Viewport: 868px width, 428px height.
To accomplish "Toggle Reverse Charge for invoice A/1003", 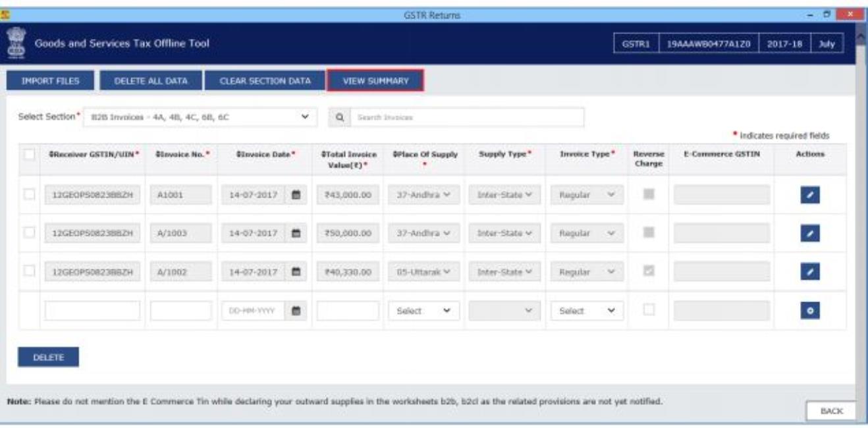I will click(x=648, y=233).
